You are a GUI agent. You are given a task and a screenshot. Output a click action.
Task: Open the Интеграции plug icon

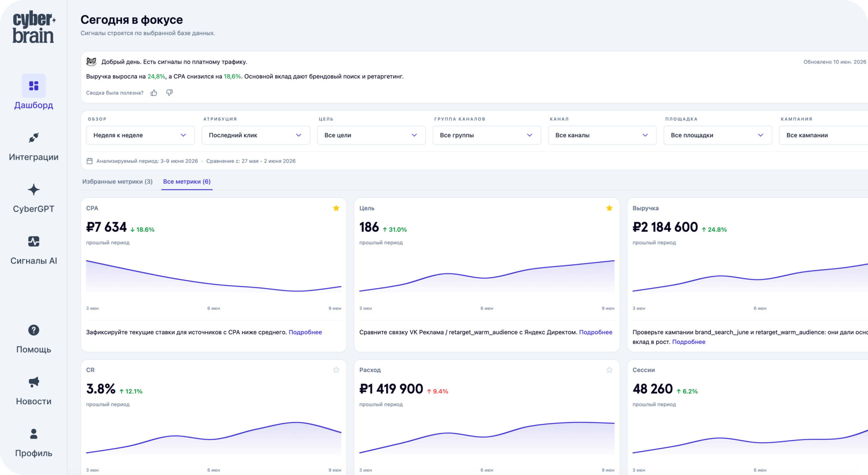point(34,138)
